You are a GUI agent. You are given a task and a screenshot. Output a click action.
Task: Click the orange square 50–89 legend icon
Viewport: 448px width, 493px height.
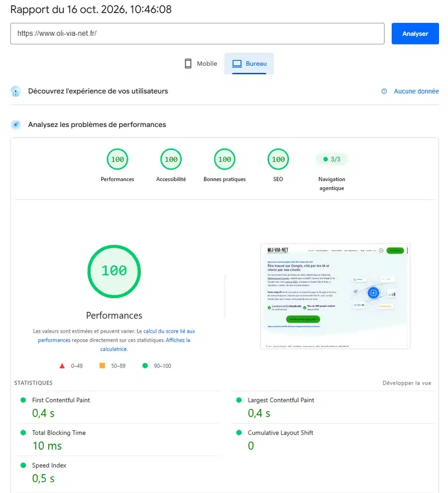(102, 366)
